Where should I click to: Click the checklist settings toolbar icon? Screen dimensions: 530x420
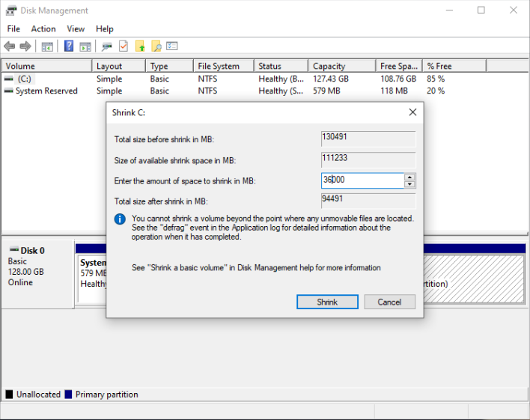coord(172,46)
